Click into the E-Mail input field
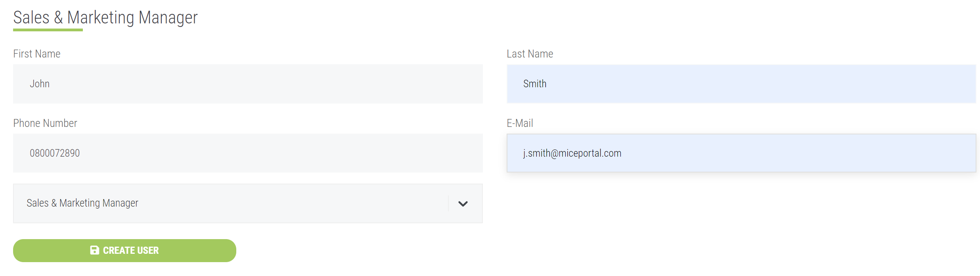Screen dimensions: 980x276 pos(741,153)
